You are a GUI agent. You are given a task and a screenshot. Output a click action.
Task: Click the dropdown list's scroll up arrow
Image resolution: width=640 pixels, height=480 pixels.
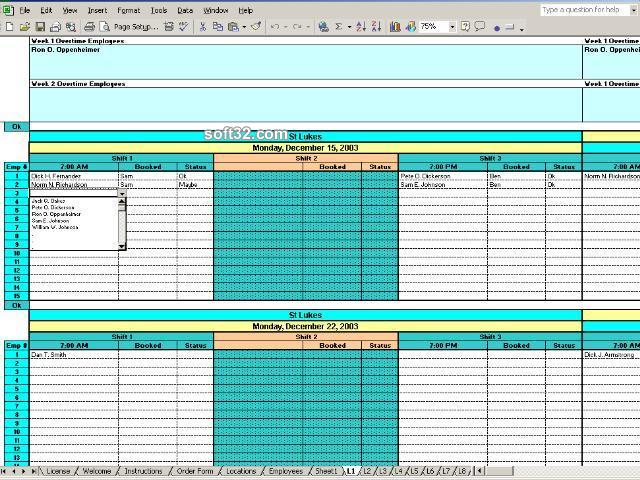coord(122,202)
